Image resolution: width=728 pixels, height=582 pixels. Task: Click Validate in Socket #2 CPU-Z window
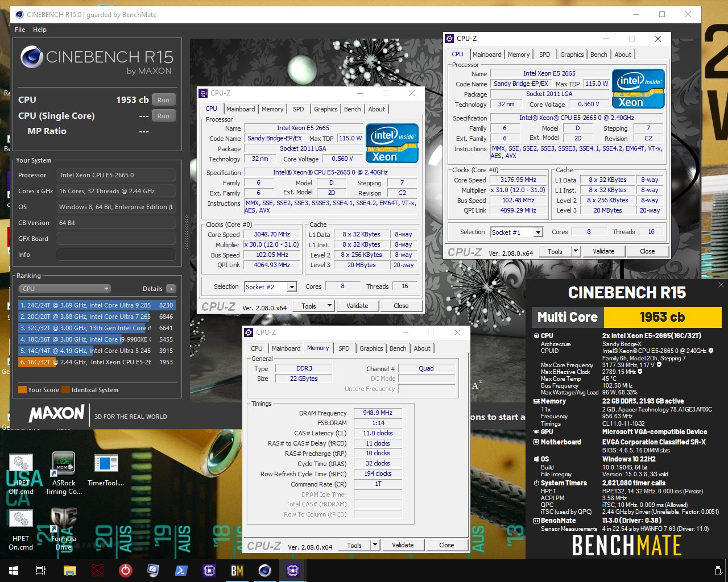[x=357, y=306]
